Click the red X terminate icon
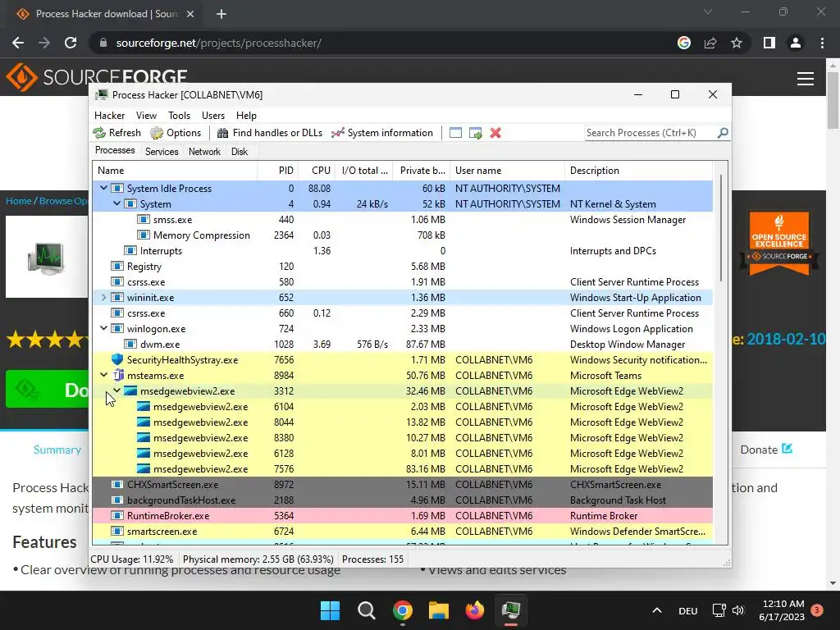The height and width of the screenshot is (630, 840). pos(495,133)
